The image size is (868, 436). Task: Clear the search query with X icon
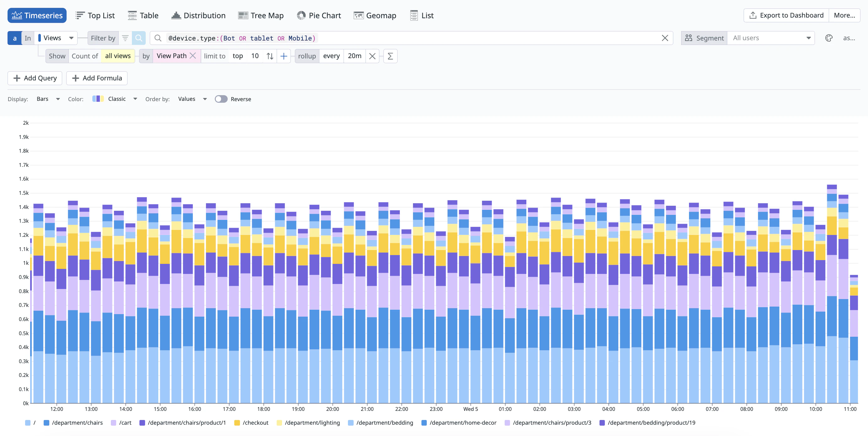pyautogui.click(x=665, y=38)
